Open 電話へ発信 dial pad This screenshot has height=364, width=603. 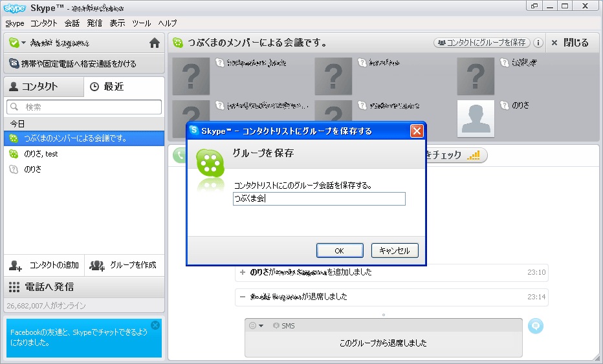pyautogui.click(x=84, y=287)
